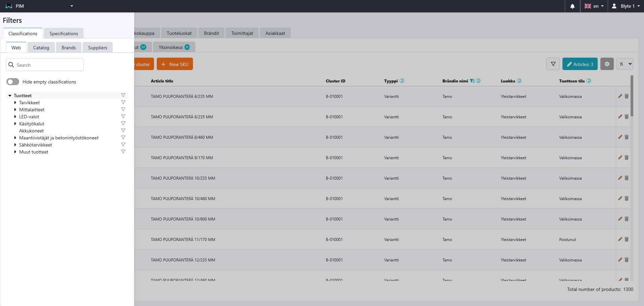The width and height of the screenshot is (644, 306).
Task: Click translate icon beside Tyyppi column
Action: tap(402, 81)
